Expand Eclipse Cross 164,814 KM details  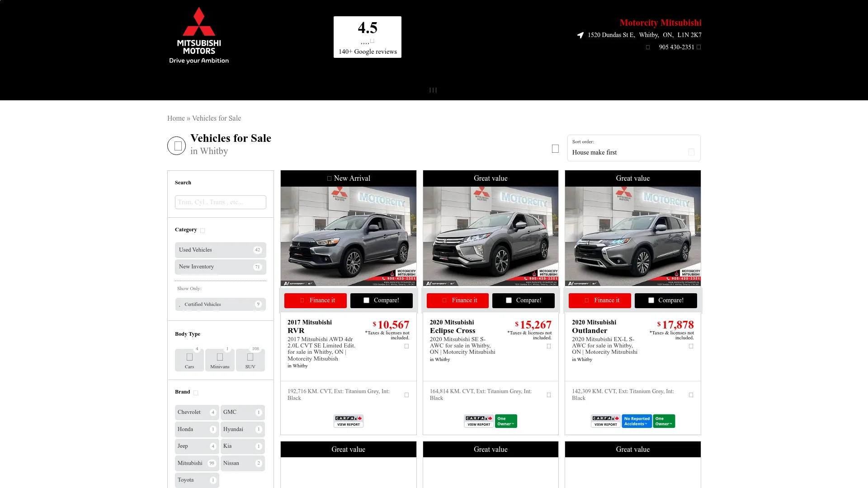click(x=549, y=395)
